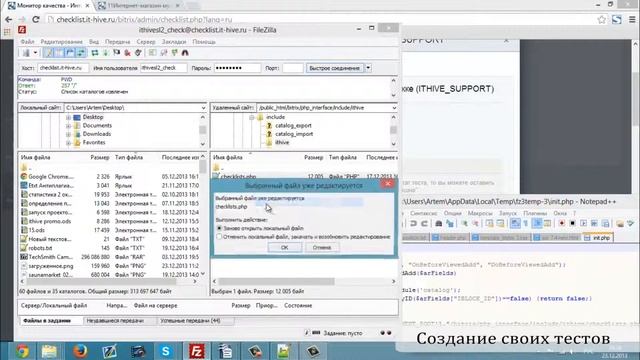Expand the Favorites folder in local tree
The image size is (640, 360).
(69, 143)
